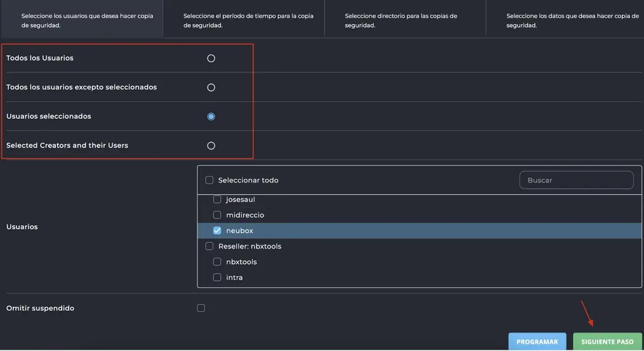Open the user selection step tab
Image resolution: width=644 pixels, height=351 pixels.
tap(81, 19)
